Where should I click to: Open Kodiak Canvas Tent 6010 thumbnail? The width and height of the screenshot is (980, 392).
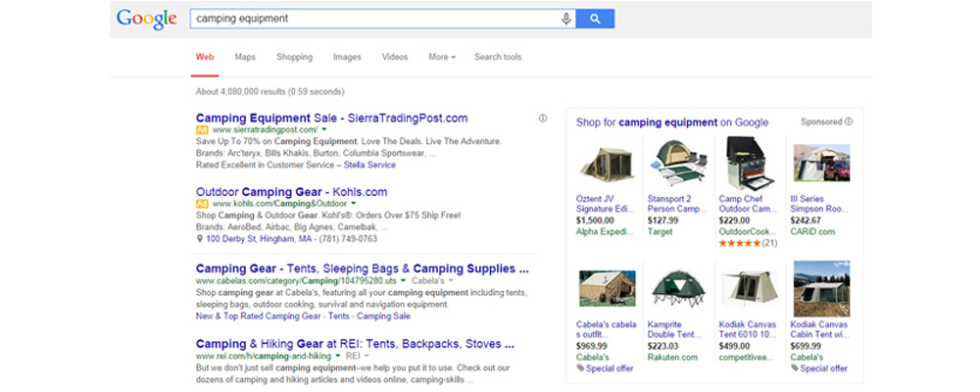pos(750,288)
